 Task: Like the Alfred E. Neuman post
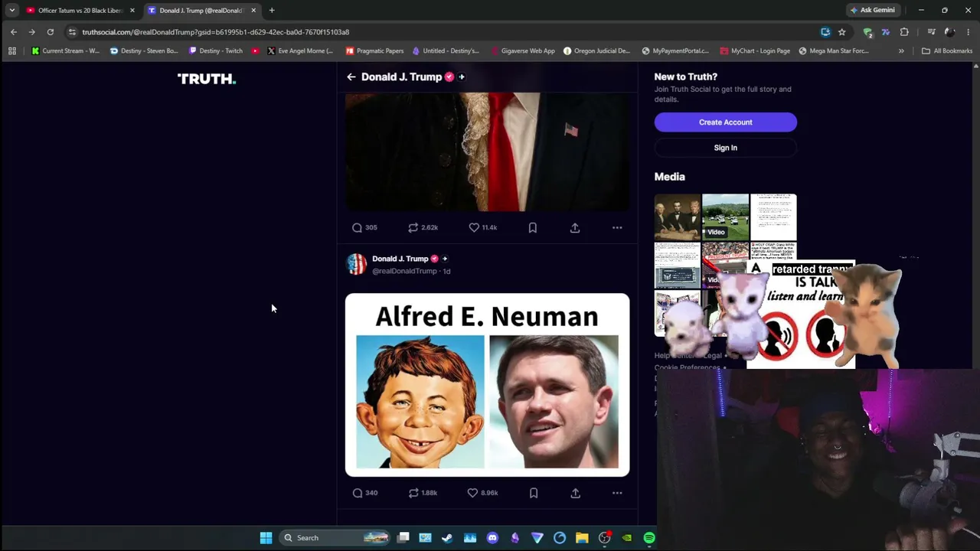pyautogui.click(x=483, y=493)
